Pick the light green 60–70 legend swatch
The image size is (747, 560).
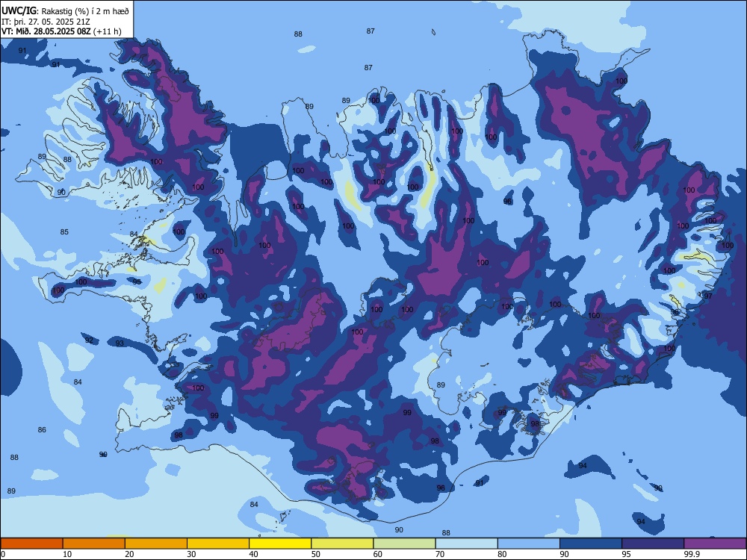(404, 544)
